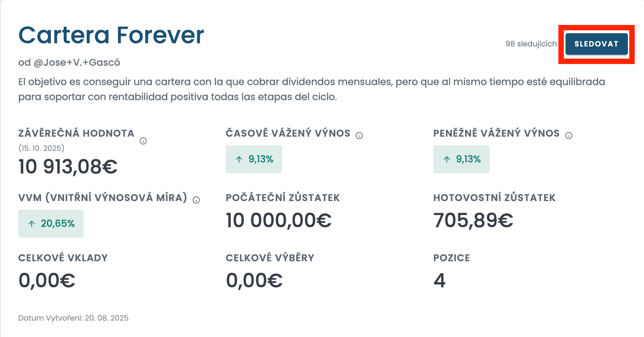This screenshot has width=644, height=337.
Task: Show info for Závěrečná hodnota
Action: pyautogui.click(x=143, y=141)
